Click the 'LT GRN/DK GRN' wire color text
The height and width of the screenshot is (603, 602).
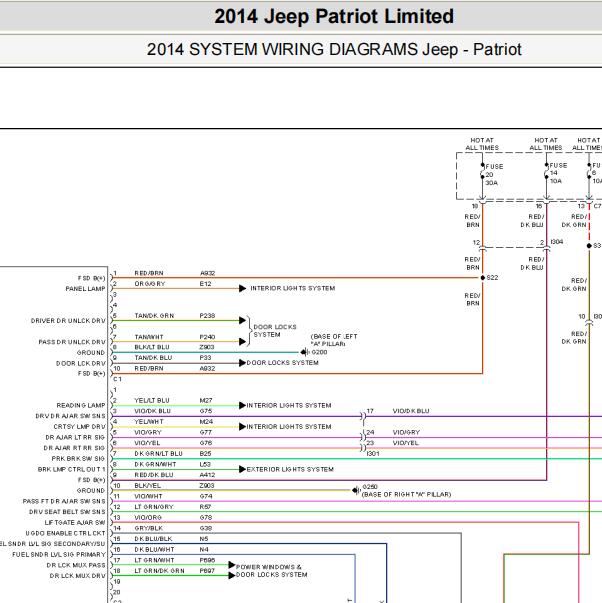click(x=159, y=571)
